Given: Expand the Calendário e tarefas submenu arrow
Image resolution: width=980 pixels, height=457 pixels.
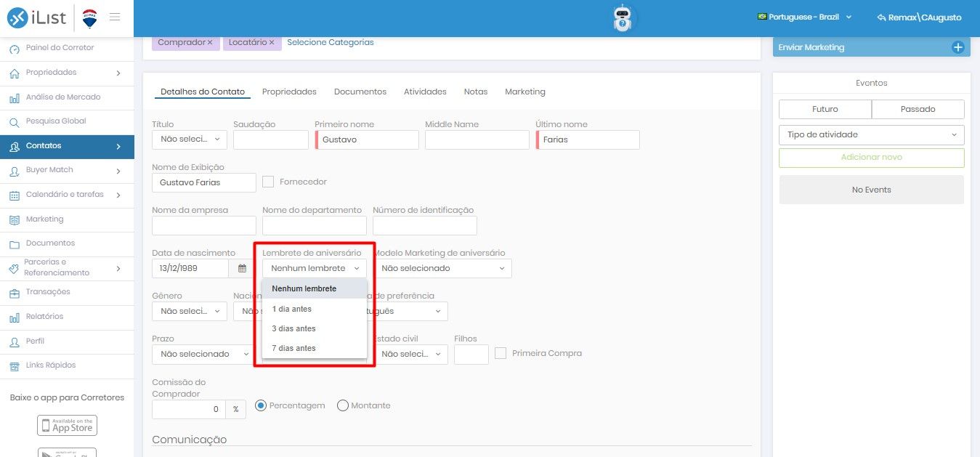Looking at the screenshot, I should click(x=118, y=195).
